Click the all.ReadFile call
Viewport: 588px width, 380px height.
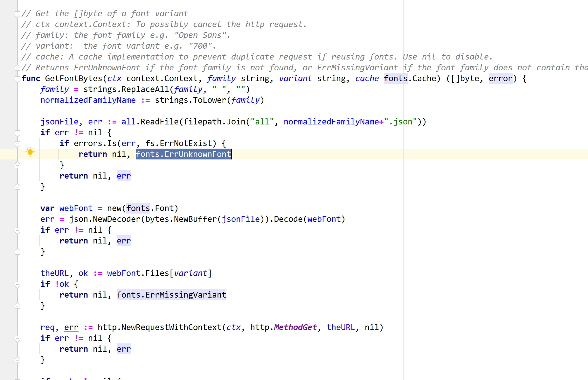coord(150,122)
